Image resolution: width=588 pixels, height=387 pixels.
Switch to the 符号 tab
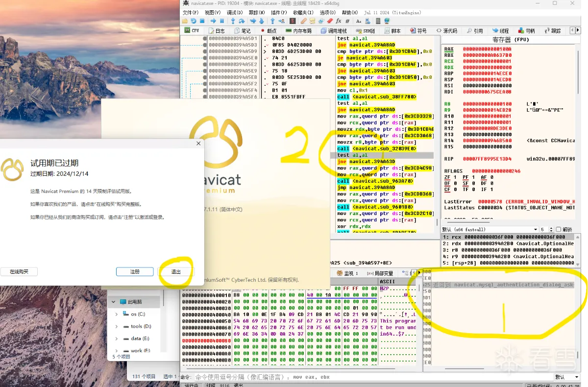418,30
